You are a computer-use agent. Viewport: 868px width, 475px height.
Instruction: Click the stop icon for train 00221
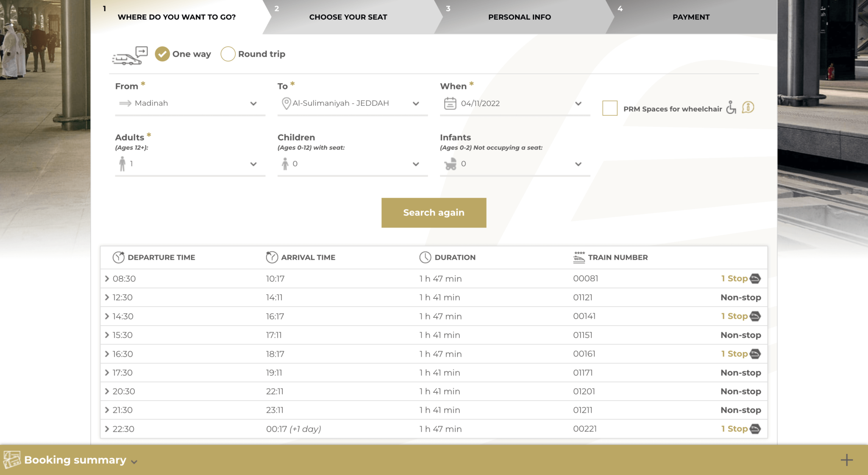coord(755,429)
